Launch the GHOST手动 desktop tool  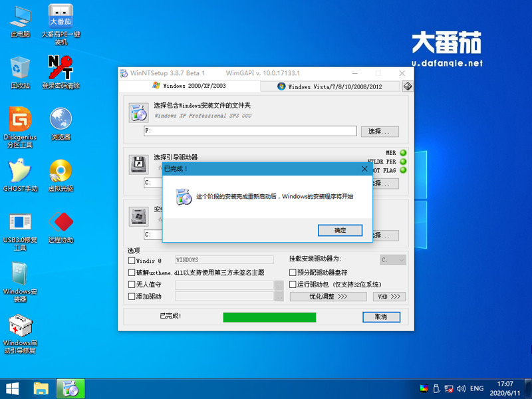click(x=19, y=174)
